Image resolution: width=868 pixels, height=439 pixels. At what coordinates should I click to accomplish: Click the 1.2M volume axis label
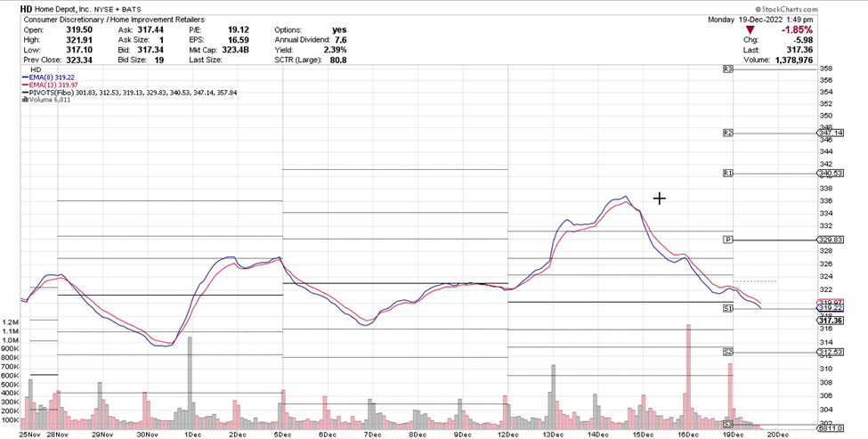11,322
